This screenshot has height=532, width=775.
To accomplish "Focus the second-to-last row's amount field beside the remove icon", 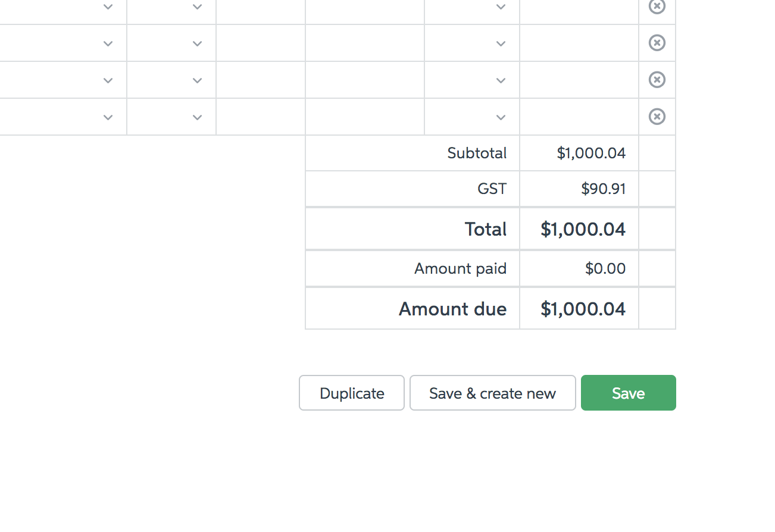I will tap(579, 80).
